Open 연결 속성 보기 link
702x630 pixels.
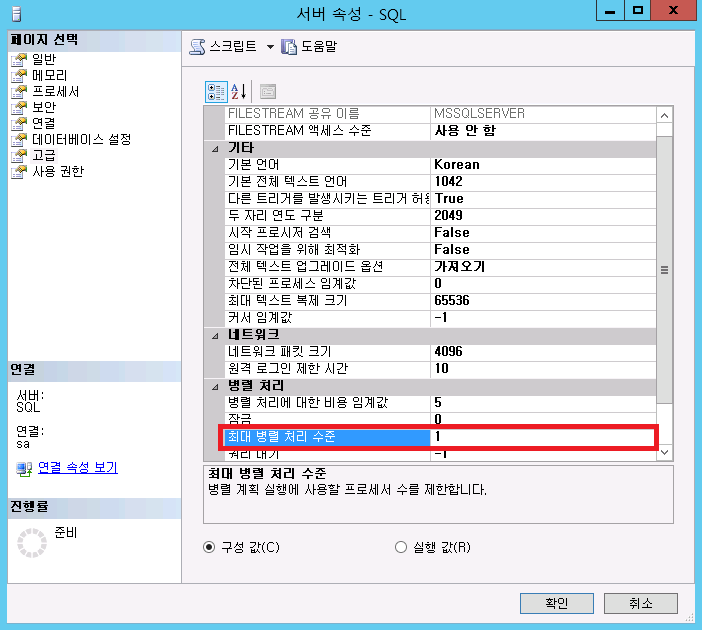[78, 467]
